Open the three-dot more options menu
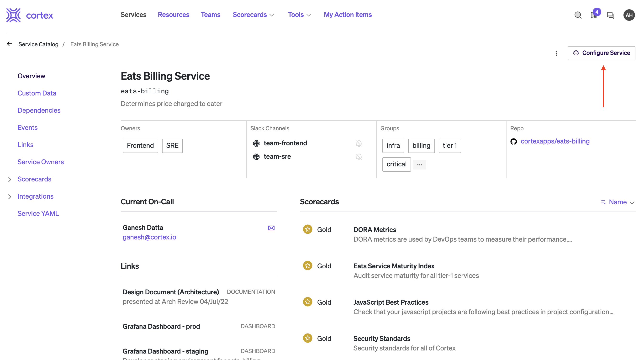The height and width of the screenshot is (360, 644). point(556,53)
